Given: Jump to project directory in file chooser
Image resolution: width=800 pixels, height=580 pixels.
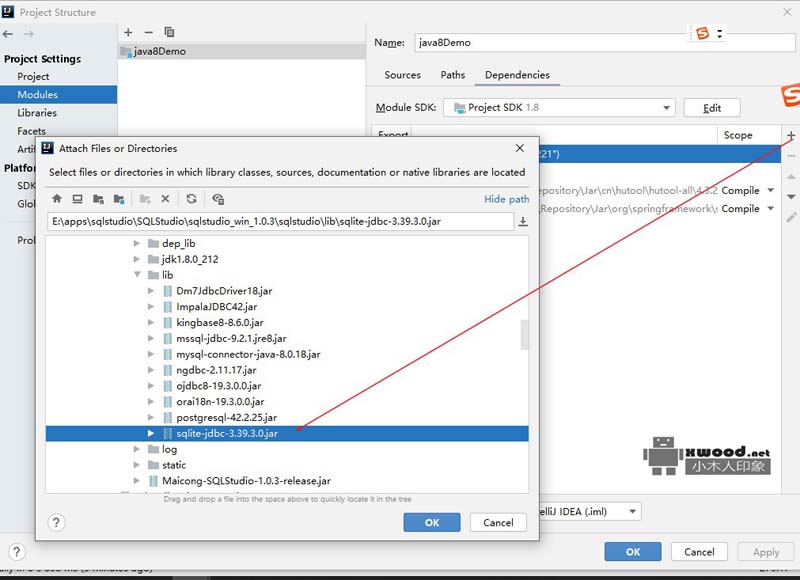Looking at the screenshot, I should (x=98, y=199).
